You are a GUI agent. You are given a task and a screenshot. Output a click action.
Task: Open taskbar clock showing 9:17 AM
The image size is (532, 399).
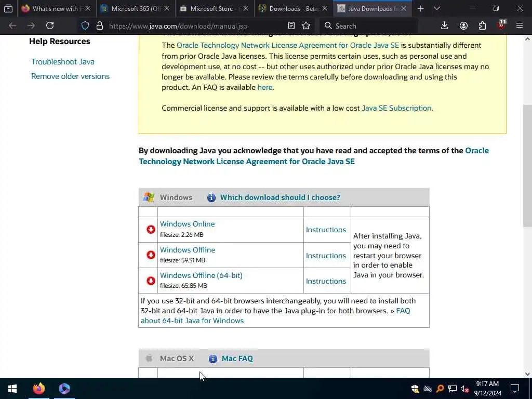487,389
